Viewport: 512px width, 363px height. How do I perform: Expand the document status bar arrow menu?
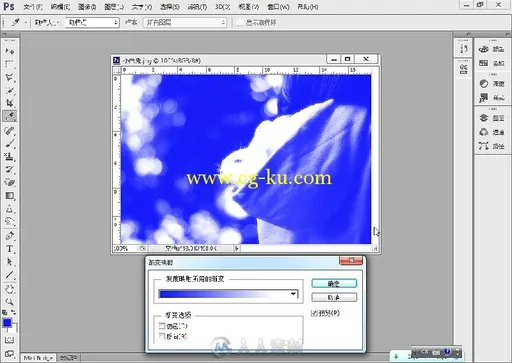click(237, 248)
